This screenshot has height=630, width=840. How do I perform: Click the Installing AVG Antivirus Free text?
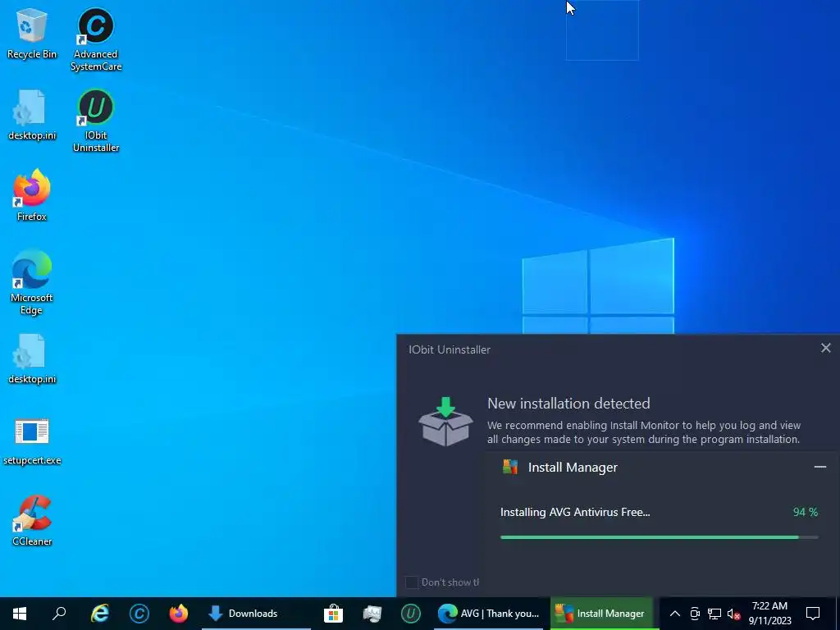tap(575, 512)
